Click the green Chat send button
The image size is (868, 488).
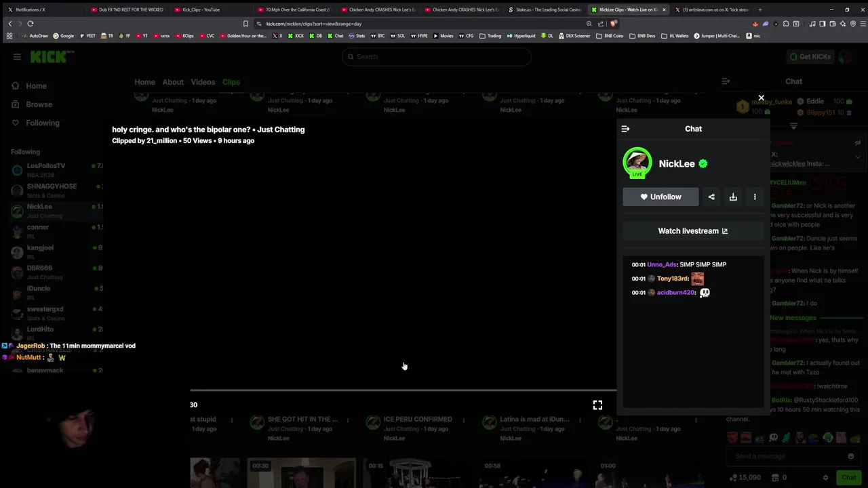(848, 478)
